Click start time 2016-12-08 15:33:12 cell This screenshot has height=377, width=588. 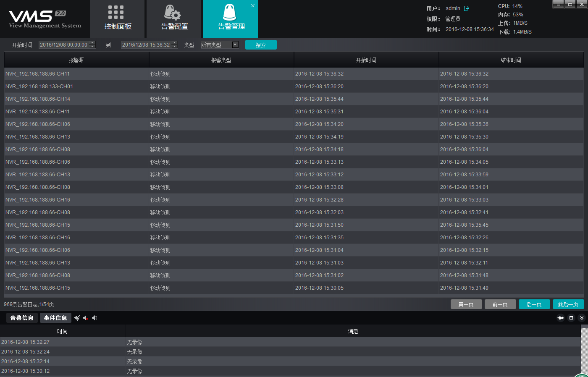tap(366, 175)
